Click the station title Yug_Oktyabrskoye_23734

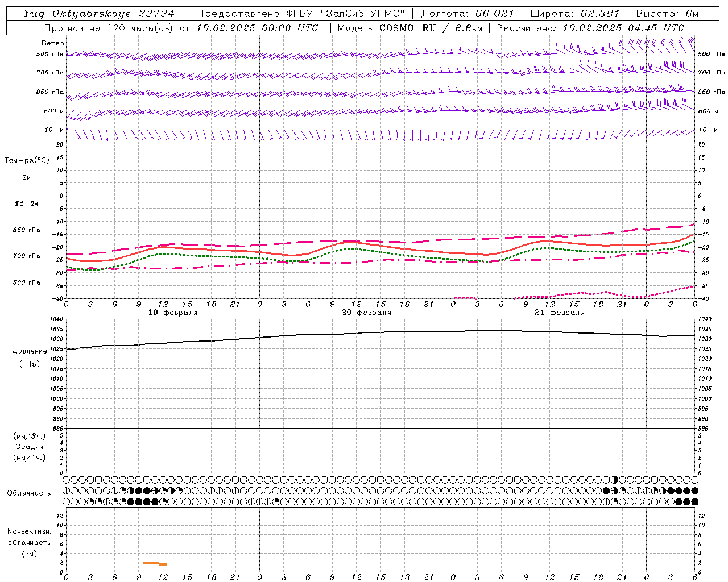click(99, 14)
